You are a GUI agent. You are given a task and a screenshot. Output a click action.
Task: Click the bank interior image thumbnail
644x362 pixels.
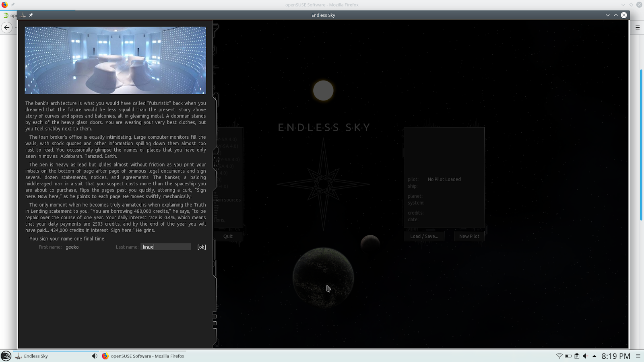click(115, 60)
